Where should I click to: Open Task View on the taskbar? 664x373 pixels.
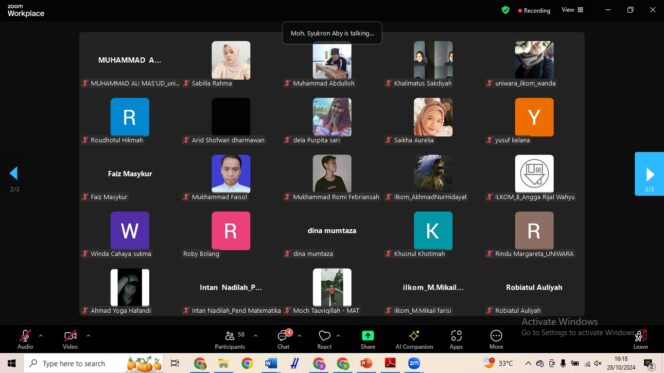coord(175,363)
